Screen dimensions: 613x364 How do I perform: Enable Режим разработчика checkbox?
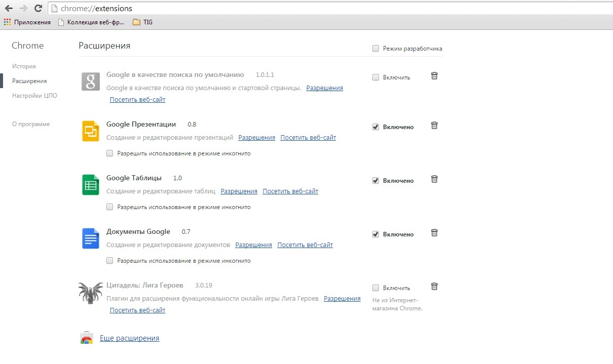pos(375,49)
